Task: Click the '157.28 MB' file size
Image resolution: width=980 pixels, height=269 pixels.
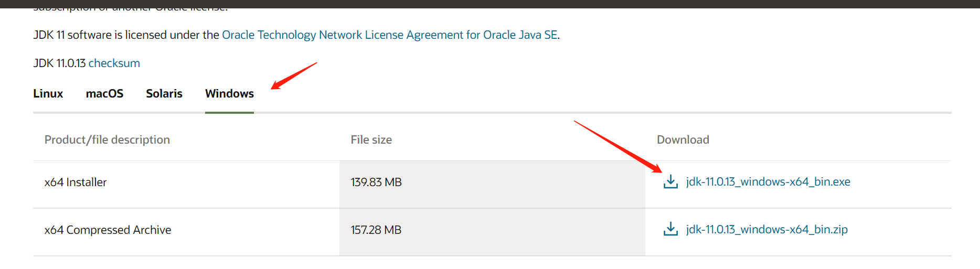Action: click(x=376, y=230)
